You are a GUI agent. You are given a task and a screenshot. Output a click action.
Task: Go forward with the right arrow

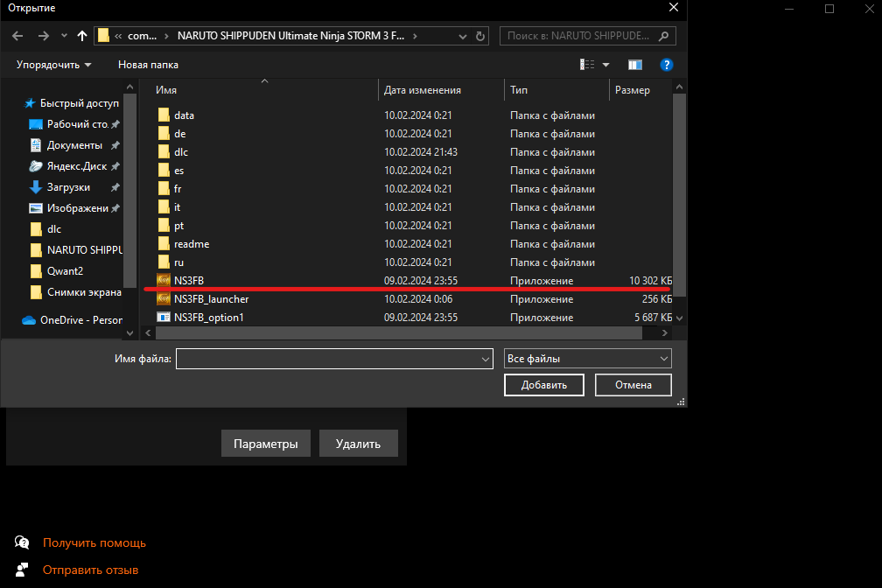click(44, 36)
